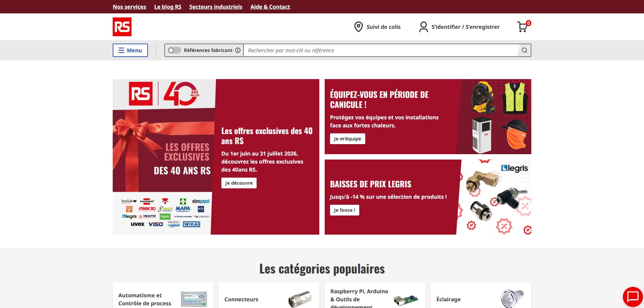The image size is (644, 308).
Task: Open Le blog RS link
Action: [x=168, y=7]
